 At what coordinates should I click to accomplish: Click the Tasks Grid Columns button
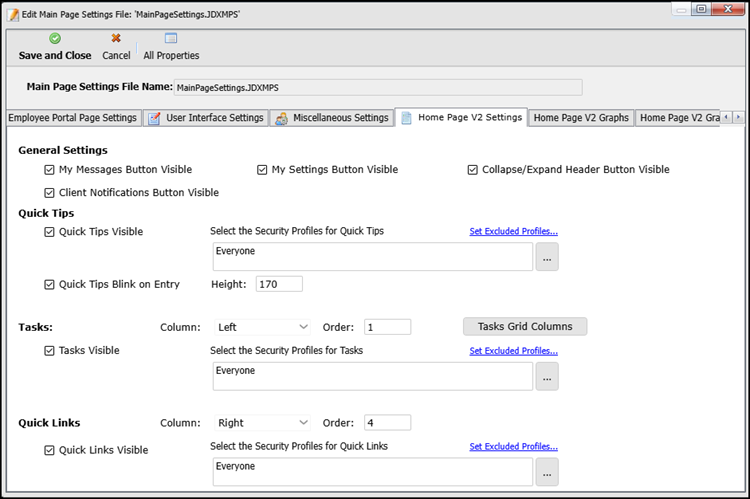click(x=525, y=326)
